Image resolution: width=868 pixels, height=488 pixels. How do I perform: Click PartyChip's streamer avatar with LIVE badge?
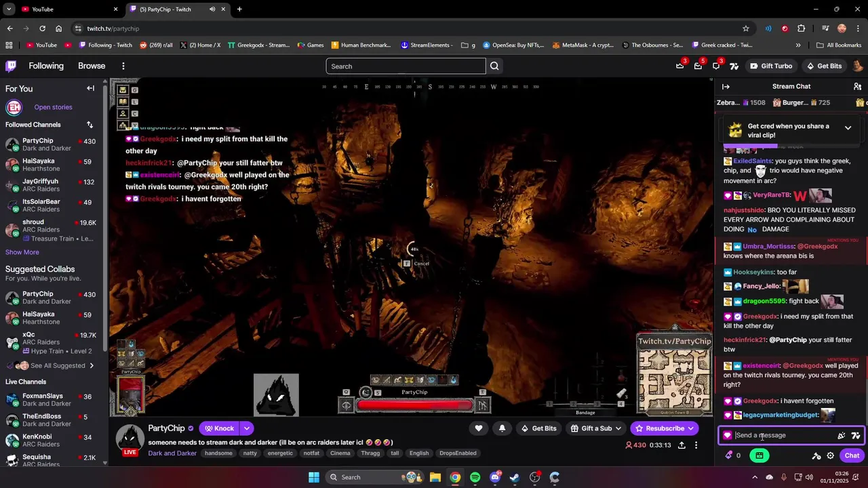tap(130, 440)
